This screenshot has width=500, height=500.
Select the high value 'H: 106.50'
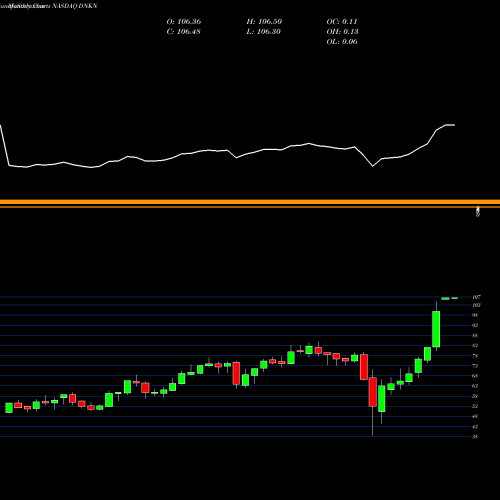pyautogui.click(x=264, y=22)
